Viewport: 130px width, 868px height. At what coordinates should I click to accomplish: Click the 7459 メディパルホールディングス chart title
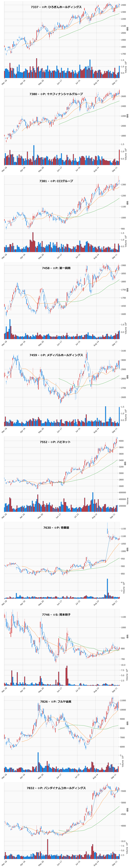tap(56, 355)
